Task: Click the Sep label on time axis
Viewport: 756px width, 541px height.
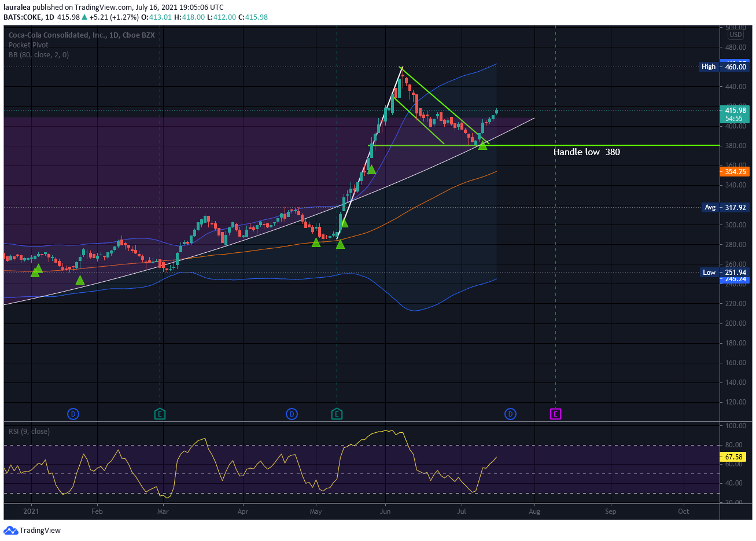Action: [x=611, y=511]
